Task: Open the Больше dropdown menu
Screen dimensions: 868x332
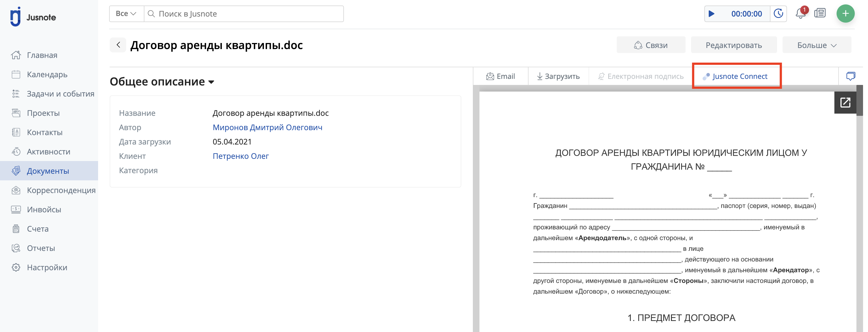Action: tap(817, 45)
